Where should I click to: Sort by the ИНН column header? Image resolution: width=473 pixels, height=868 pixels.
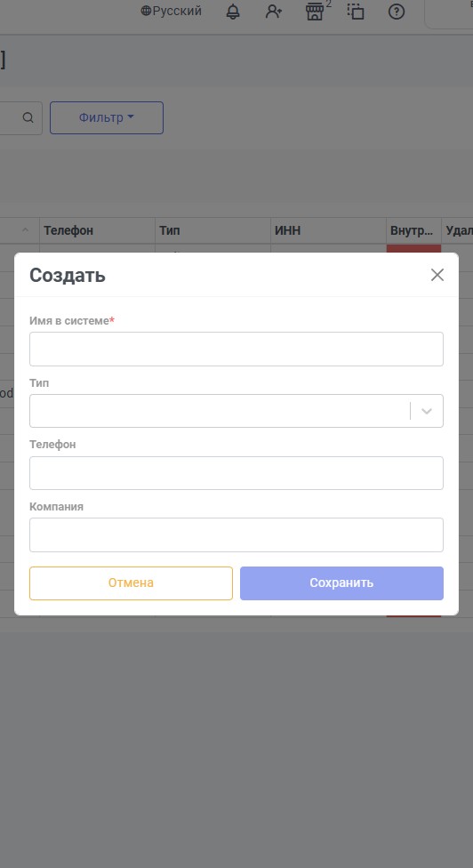[x=328, y=230]
